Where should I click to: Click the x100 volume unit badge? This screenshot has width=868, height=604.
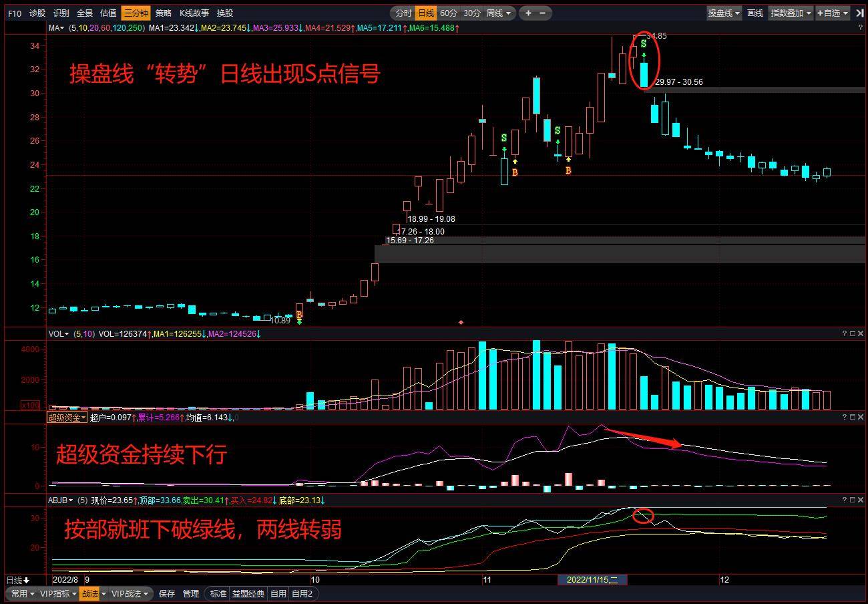pyautogui.click(x=31, y=405)
